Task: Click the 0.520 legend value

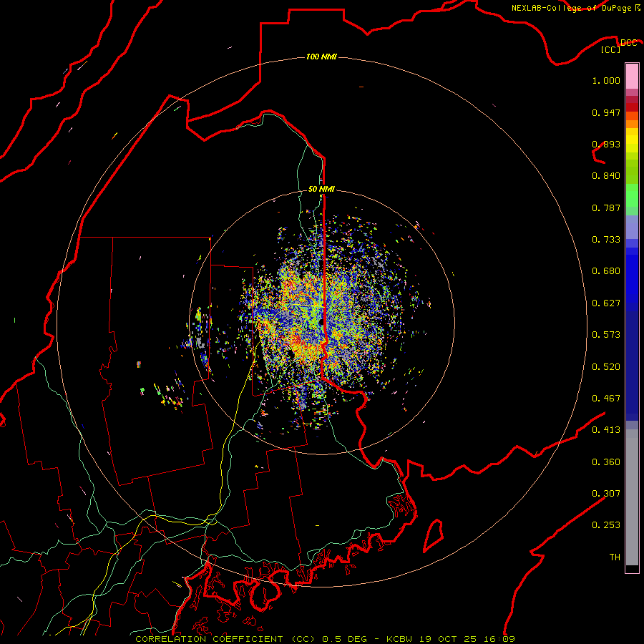Action: click(606, 367)
